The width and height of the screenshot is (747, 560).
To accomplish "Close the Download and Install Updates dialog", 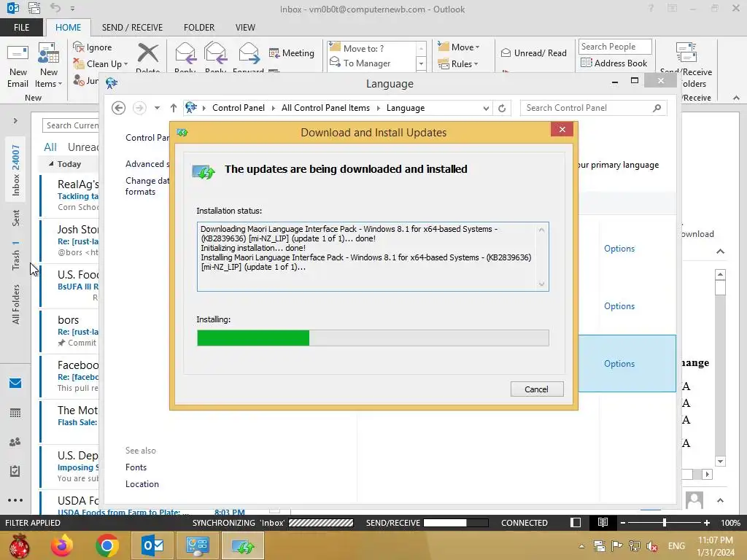I will pyautogui.click(x=562, y=130).
